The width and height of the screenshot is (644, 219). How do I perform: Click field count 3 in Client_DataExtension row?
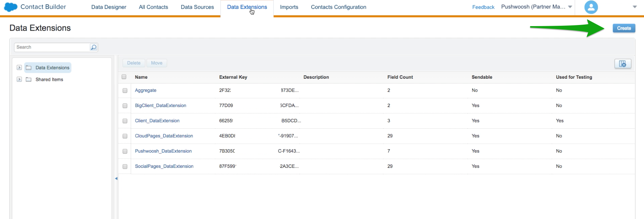pos(389,121)
